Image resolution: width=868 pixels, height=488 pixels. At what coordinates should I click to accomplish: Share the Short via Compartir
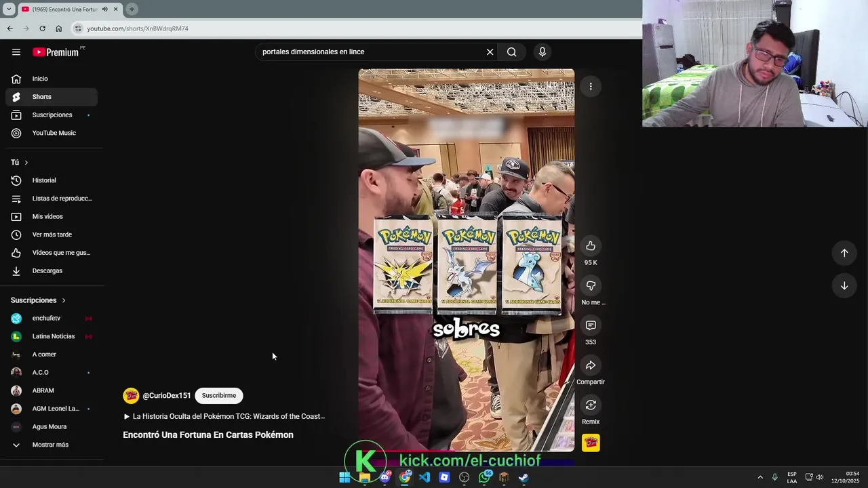[x=591, y=366]
